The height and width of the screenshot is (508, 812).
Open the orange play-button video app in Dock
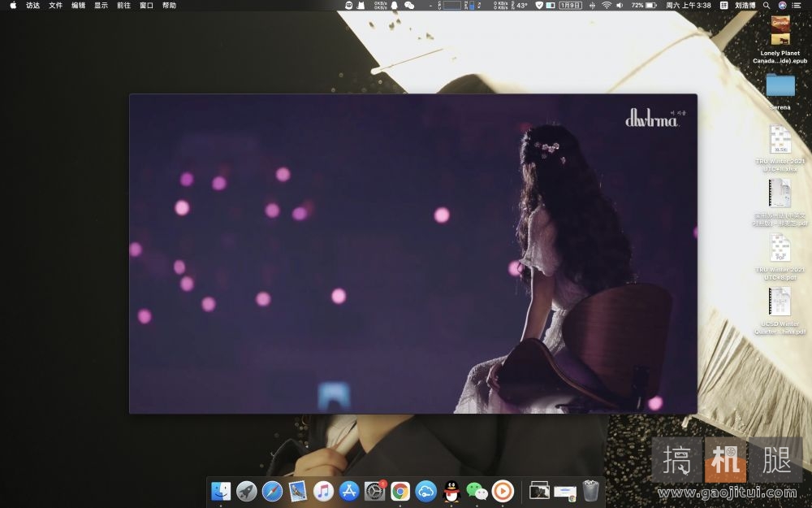[x=503, y=491]
